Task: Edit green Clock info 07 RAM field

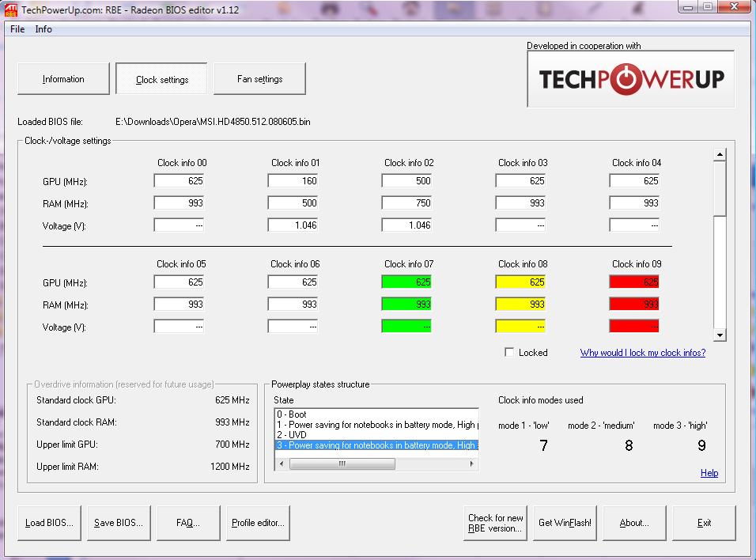Action: click(406, 305)
